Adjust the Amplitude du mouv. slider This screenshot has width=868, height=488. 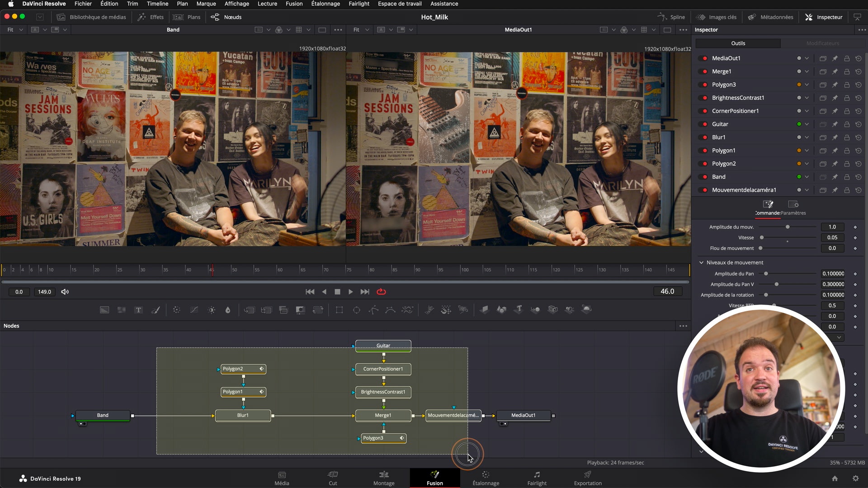pyautogui.click(x=788, y=227)
